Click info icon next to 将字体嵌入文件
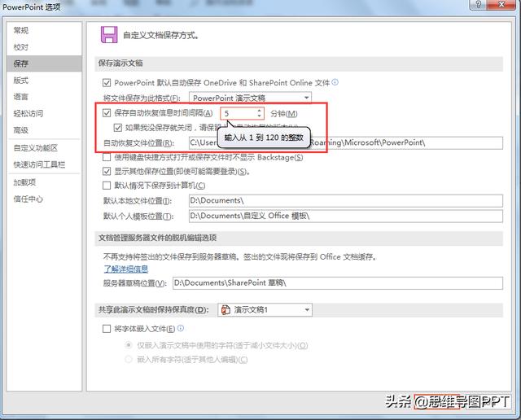521x420 pixels. (x=181, y=328)
